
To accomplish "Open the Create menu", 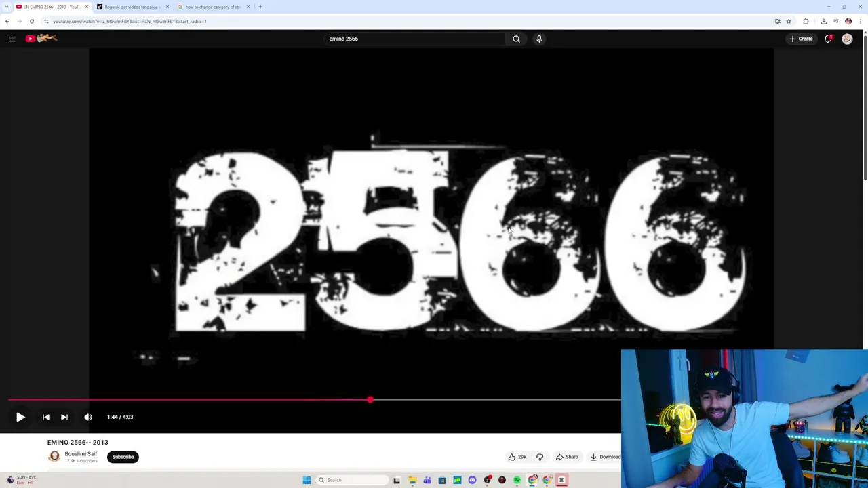I will (801, 39).
